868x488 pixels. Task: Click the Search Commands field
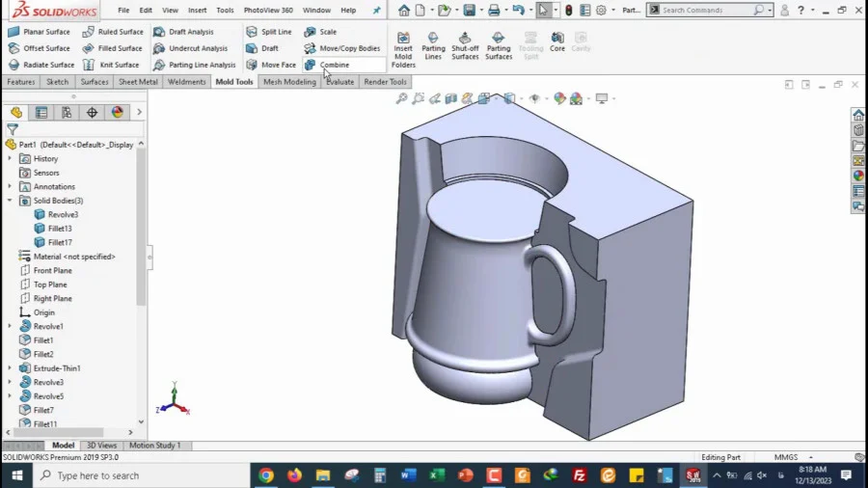pos(707,10)
